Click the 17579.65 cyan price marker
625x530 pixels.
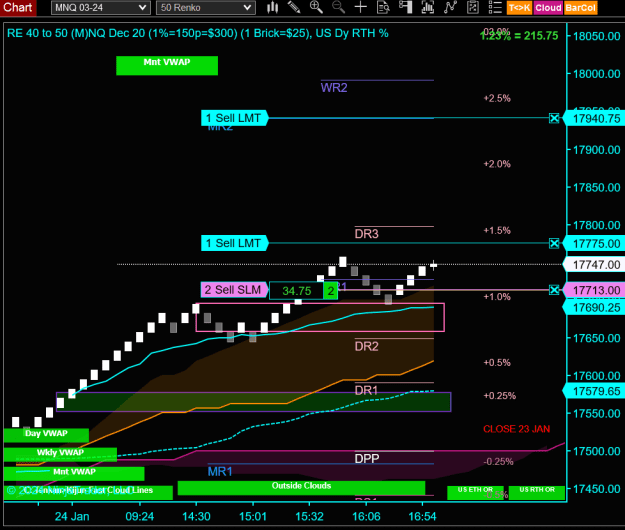point(594,391)
